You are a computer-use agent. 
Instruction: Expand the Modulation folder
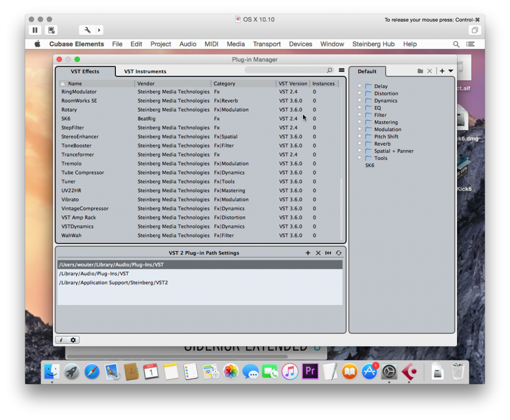point(360,129)
